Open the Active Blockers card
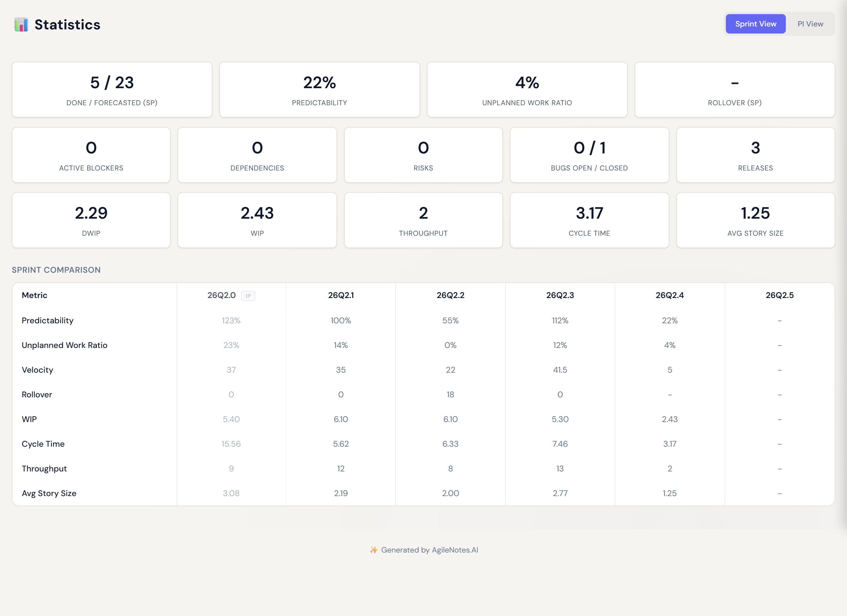This screenshot has height=616, width=847. click(x=91, y=155)
